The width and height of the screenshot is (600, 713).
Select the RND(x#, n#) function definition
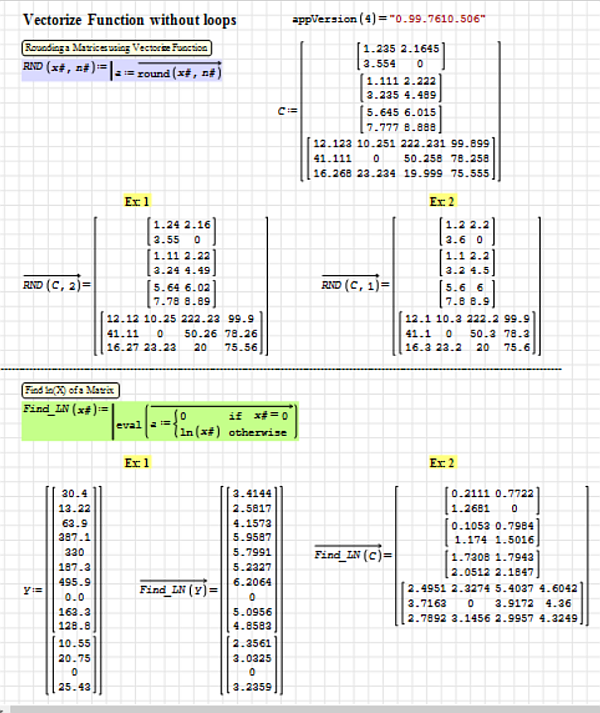pos(60,68)
